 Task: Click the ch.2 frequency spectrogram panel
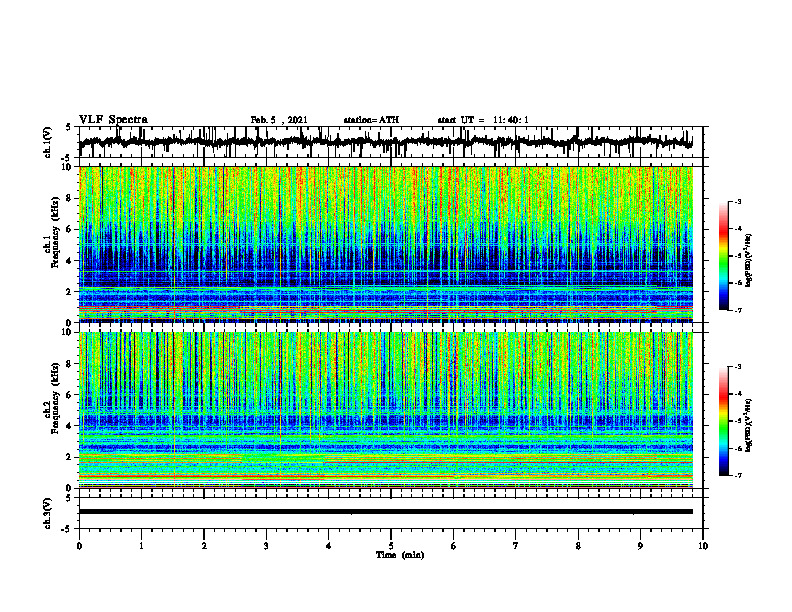[385, 410]
